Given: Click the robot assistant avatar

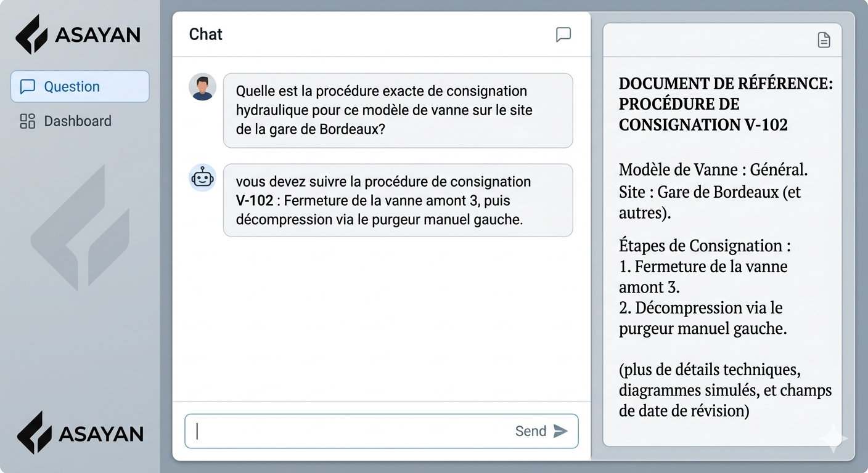Looking at the screenshot, I should coord(202,178).
